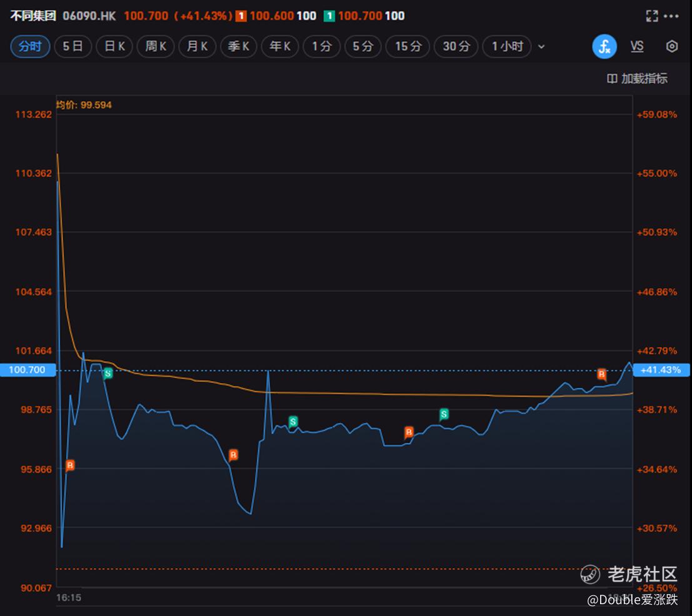Open chart settings hexagon icon
This screenshot has height=616, width=692.
(671, 47)
